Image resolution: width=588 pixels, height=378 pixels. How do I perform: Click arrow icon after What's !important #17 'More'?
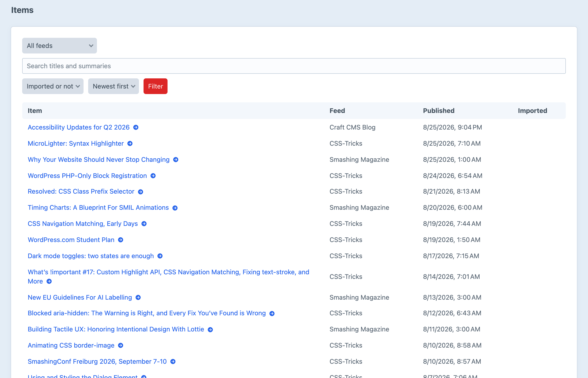(x=49, y=281)
